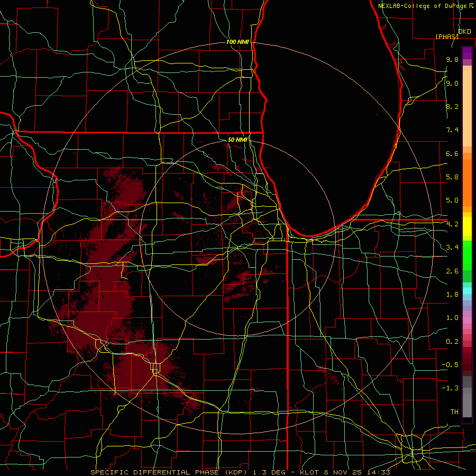Click "SPECIFIC DIFFERENTIAL PHASE" in the bottom title
476x476 pixels.
[154, 472]
